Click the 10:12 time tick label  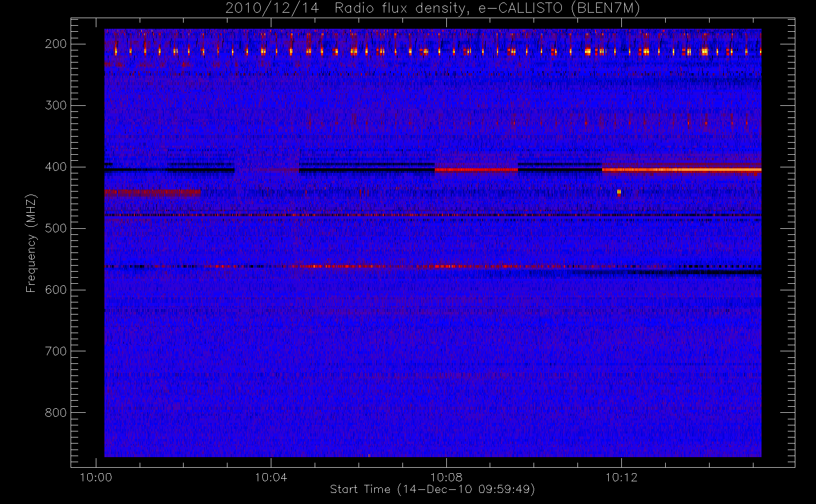(x=621, y=477)
